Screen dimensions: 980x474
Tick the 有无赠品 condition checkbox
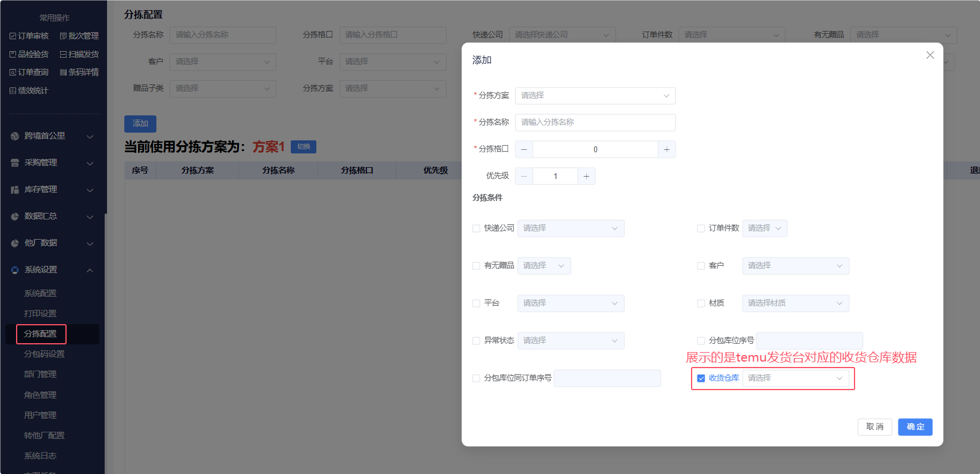tap(476, 266)
